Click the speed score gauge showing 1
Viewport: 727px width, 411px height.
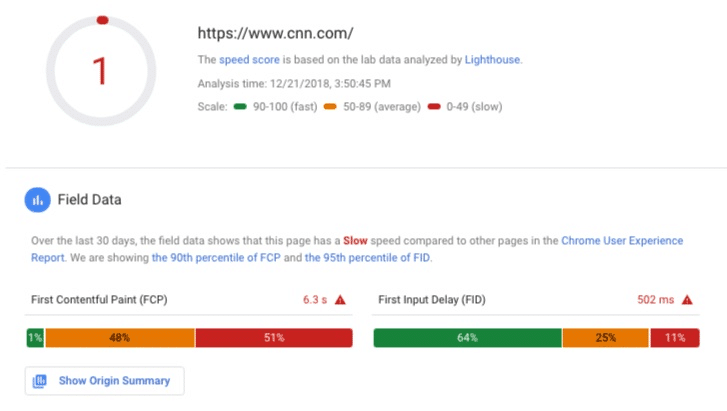tap(101, 71)
